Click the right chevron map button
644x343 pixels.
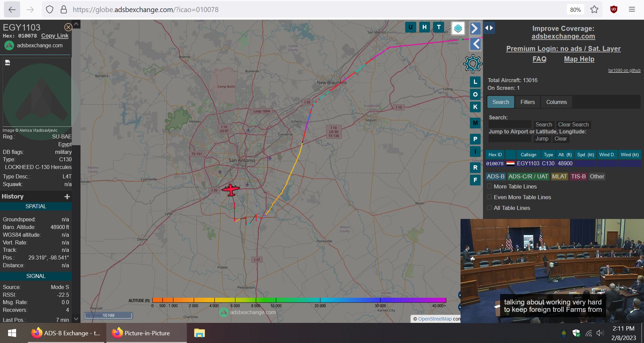(475, 28)
